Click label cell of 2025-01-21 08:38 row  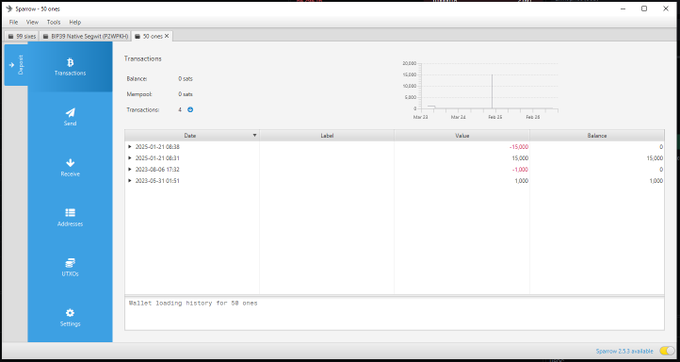point(327,147)
